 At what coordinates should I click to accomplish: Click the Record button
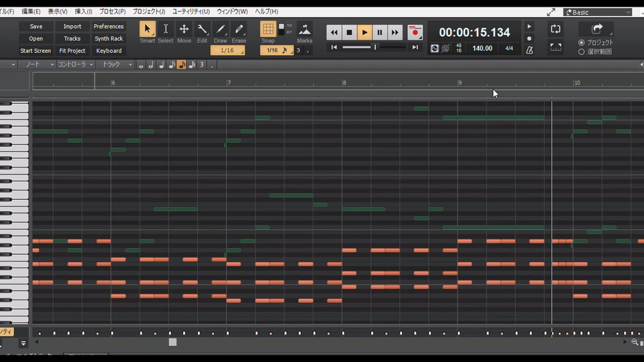pyautogui.click(x=415, y=32)
